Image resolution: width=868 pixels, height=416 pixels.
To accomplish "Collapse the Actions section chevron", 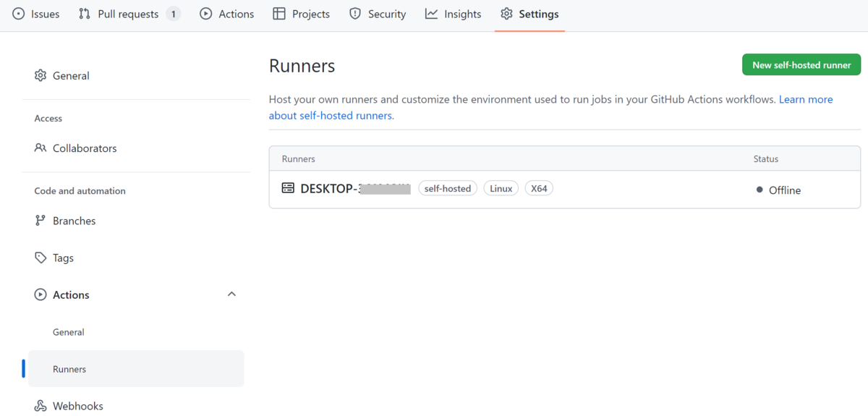I will 231,294.
